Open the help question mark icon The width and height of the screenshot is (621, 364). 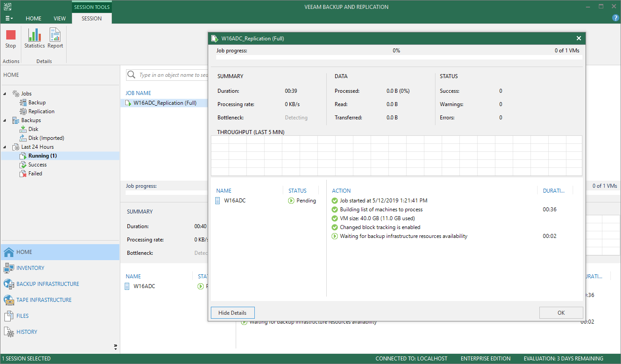pyautogui.click(x=615, y=18)
